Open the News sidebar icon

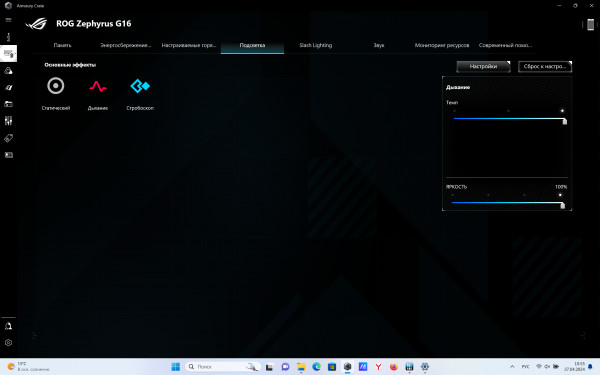[8, 155]
